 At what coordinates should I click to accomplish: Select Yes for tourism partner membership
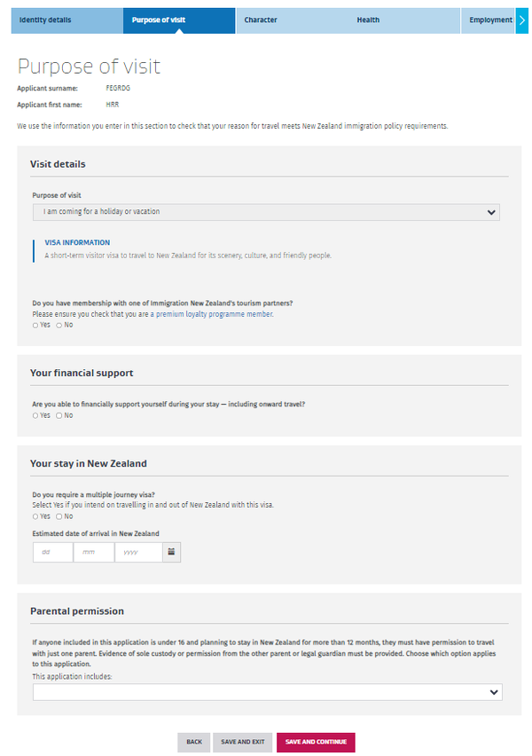[x=35, y=326]
